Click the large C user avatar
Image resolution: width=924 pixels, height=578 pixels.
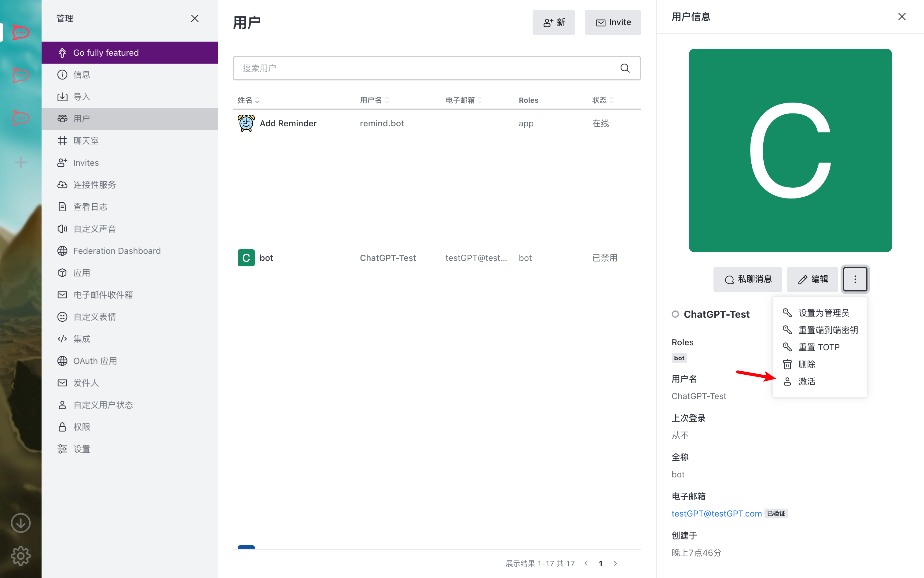point(790,150)
